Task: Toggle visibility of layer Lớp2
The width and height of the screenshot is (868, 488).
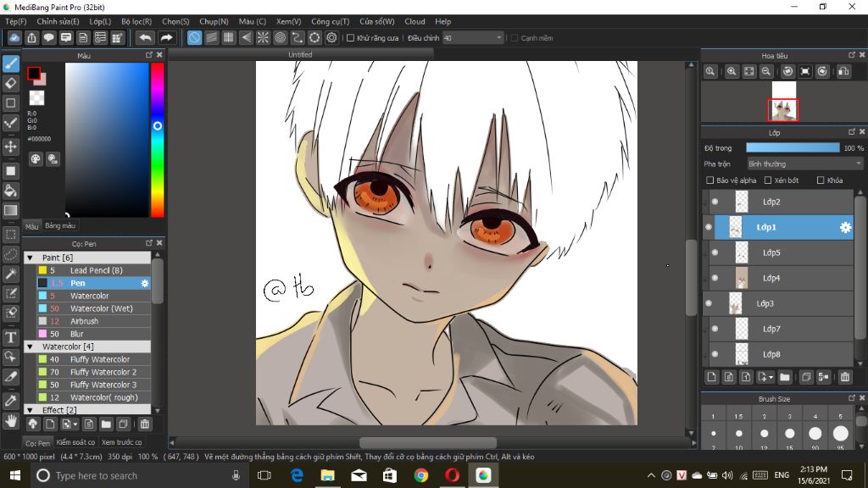Action: (715, 202)
